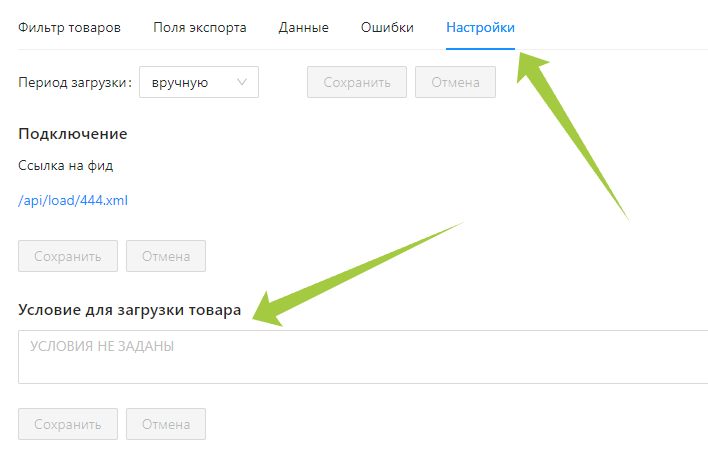Screen dimensions: 708x474
Task: Open the Период загрузки dropdown showing вручную
Action: pyautogui.click(x=198, y=82)
